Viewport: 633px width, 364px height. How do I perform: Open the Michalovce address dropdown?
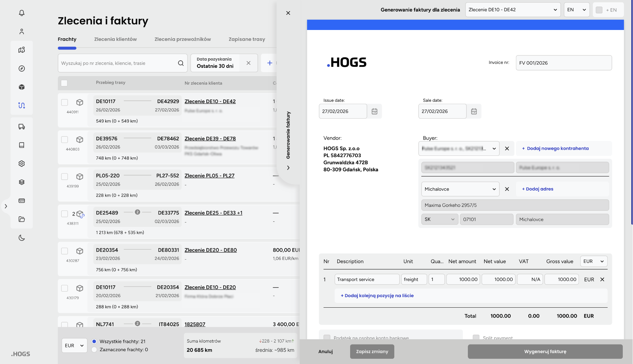(x=460, y=189)
